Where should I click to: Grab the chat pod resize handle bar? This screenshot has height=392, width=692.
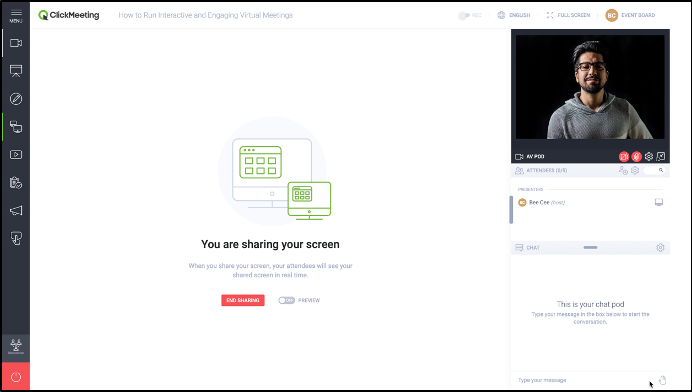(590, 248)
